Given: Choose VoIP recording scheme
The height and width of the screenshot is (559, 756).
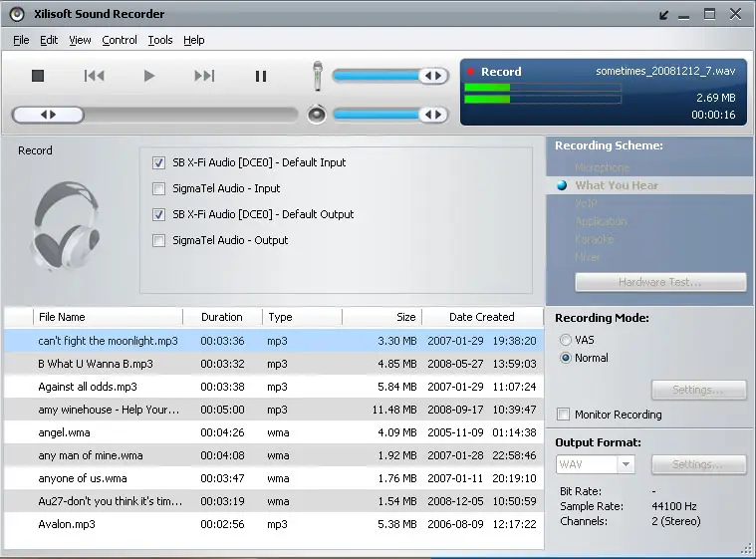Looking at the screenshot, I should point(586,203).
